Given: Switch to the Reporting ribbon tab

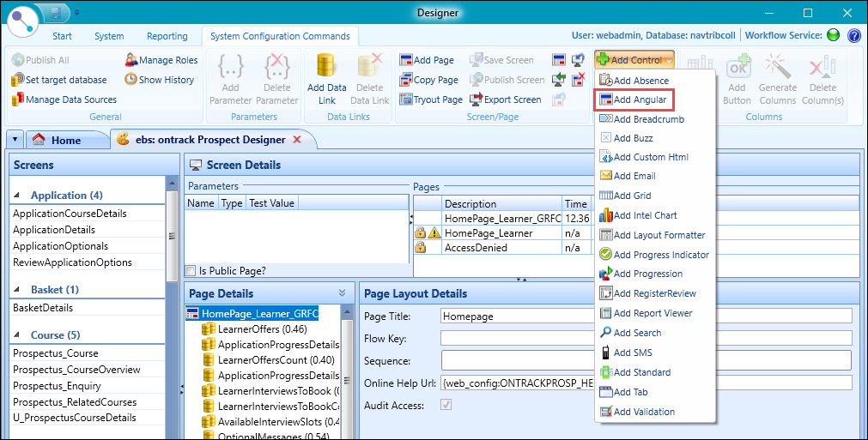Looking at the screenshot, I should (x=167, y=36).
